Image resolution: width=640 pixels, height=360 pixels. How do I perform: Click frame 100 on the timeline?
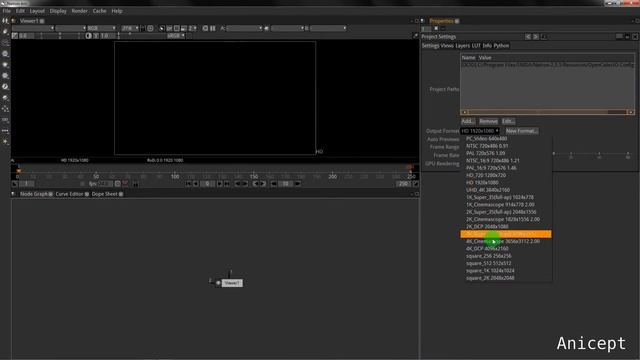point(175,176)
